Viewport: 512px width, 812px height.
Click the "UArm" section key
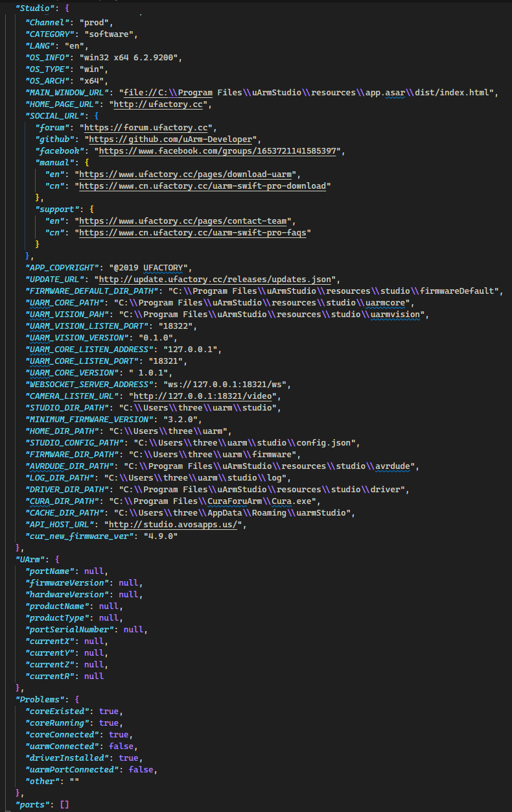[30, 559]
